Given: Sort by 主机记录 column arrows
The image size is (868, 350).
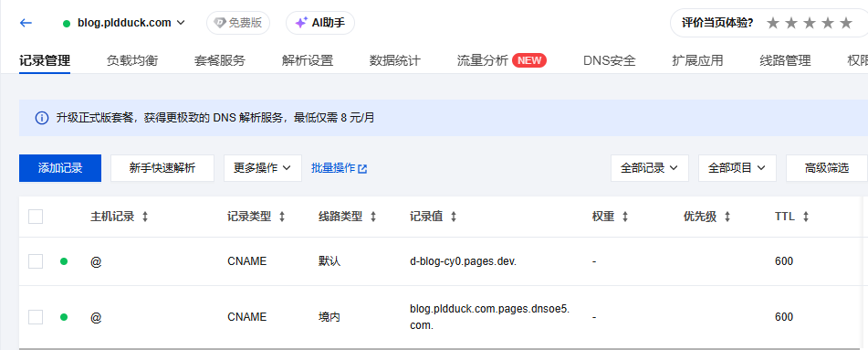Looking at the screenshot, I should [145, 217].
